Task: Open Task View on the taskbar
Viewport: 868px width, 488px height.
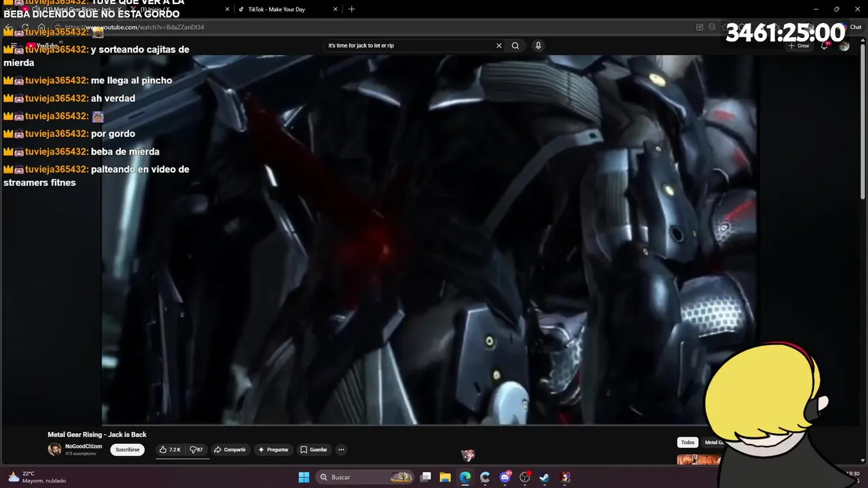Action: click(x=426, y=477)
